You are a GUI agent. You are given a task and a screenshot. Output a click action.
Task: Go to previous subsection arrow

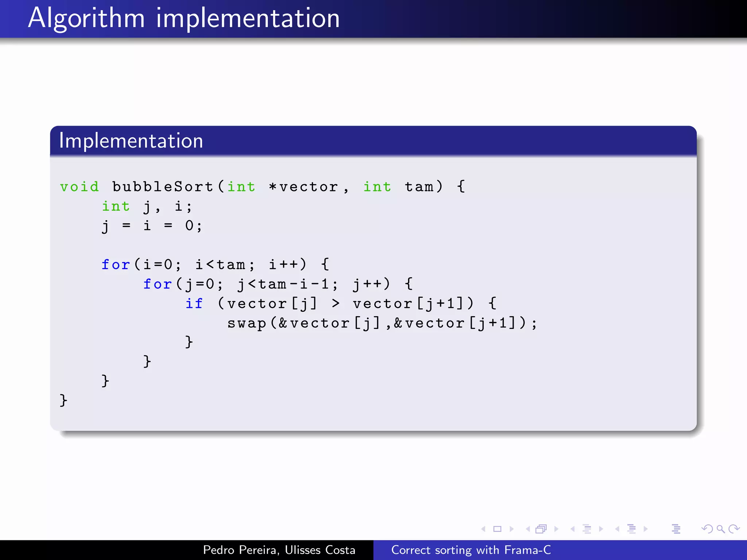(x=573, y=529)
